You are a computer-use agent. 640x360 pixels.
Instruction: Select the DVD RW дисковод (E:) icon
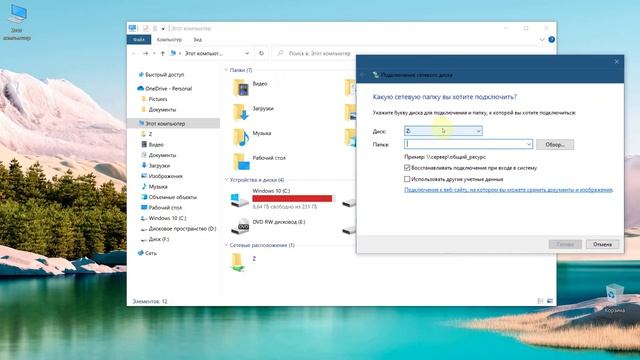coord(240,226)
